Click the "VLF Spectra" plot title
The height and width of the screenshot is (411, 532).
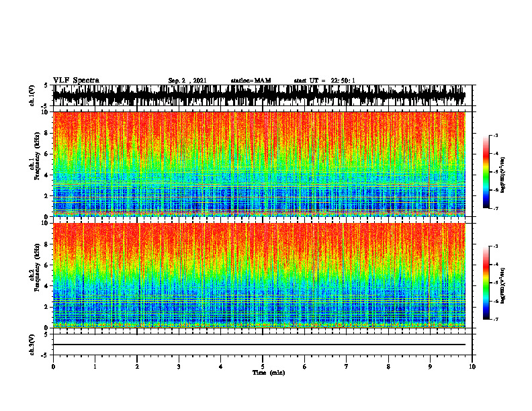tap(76, 81)
